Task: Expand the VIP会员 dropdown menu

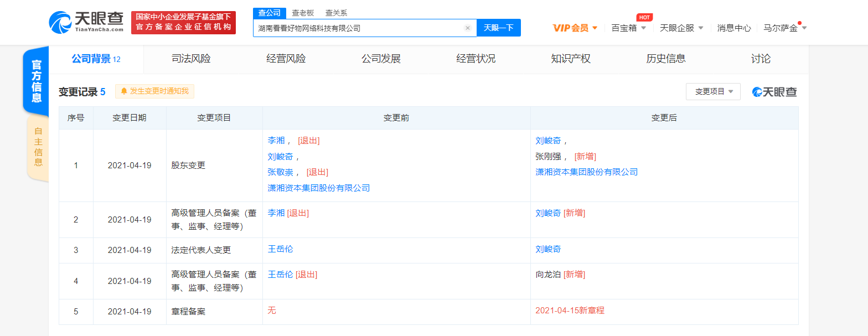Action: pyautogui.click(x=575, y=28)
